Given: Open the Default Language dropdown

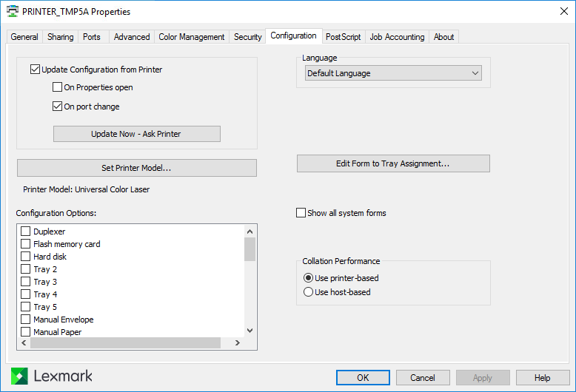Looking at the screenshot, I should (393, 73).
